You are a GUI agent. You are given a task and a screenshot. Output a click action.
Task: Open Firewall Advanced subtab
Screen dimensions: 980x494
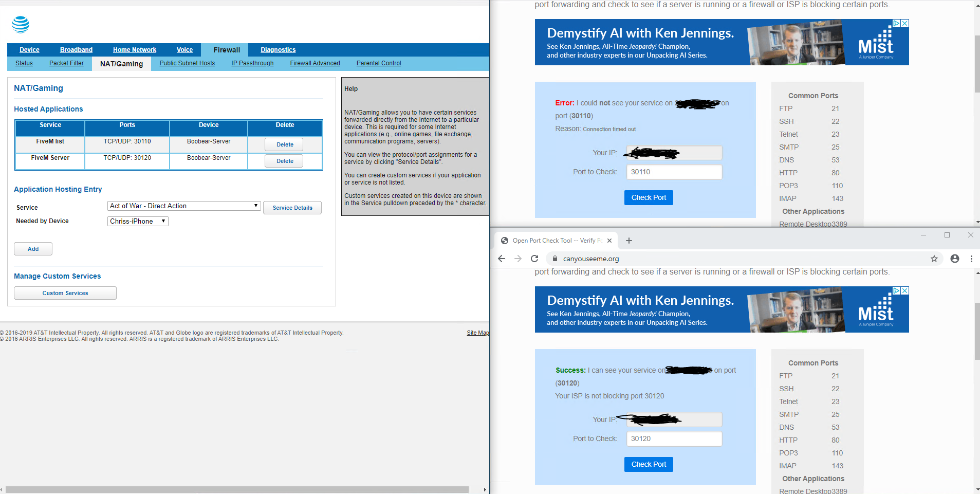click(315, 63)
